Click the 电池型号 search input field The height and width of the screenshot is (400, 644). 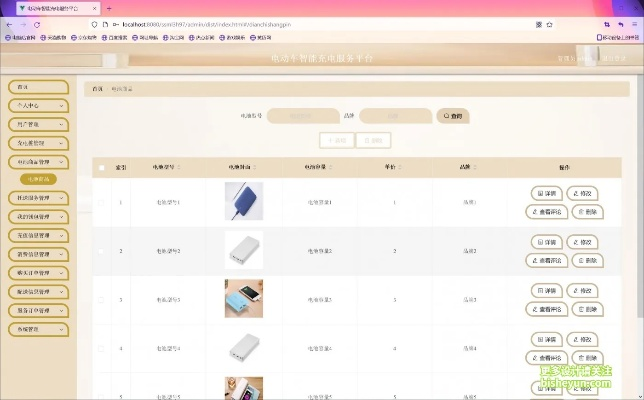click(303, 116)
